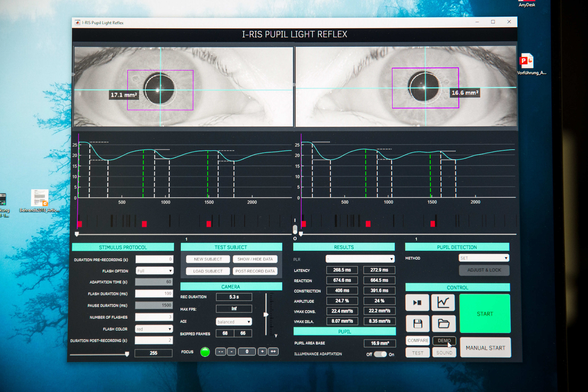
Task: Click the 17.1 mm² pupil area label
Action: coord(124,95)
